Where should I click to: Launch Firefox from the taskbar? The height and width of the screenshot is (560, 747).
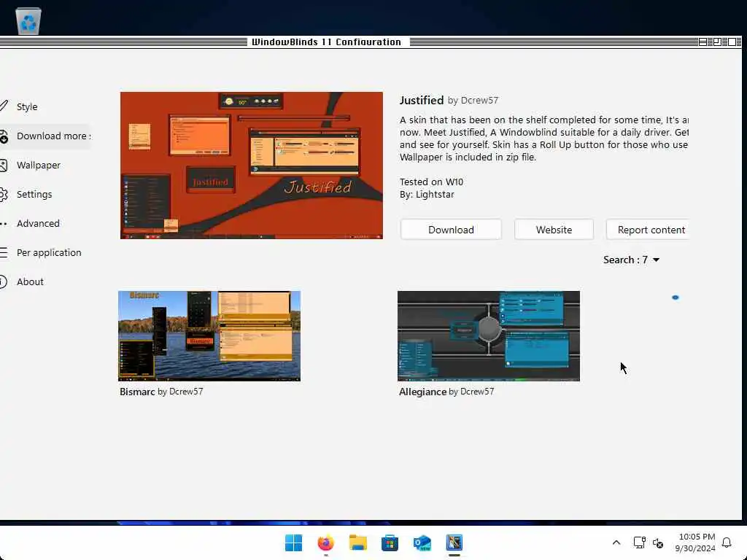[x=326, y=542]
